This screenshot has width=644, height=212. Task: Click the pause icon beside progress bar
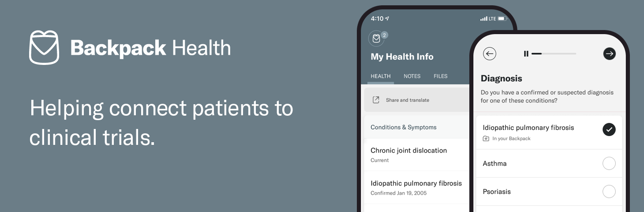[526, 54]
